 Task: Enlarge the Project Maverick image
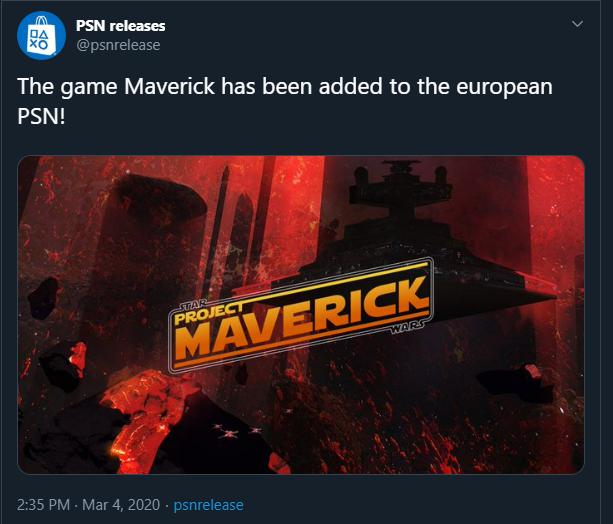click(x=301, y=315)
